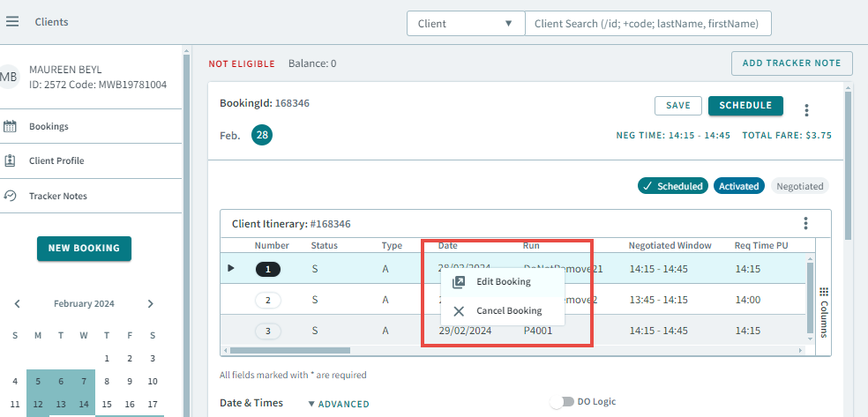Viewport: 868px width, 417px height.
Task: Click the Client Search input field
Action: pos(647,24)
